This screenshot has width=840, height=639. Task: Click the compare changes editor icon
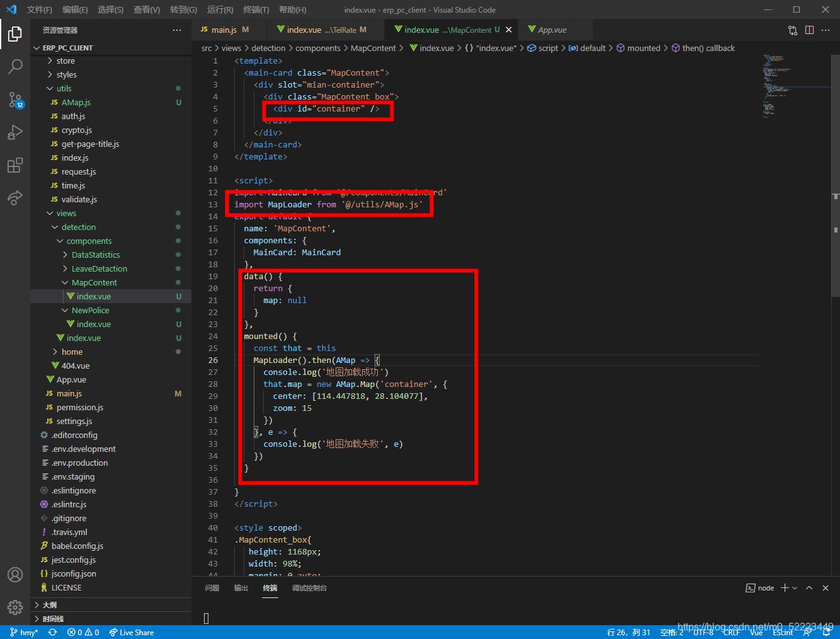pyautogui.click(x=793, y=30)
